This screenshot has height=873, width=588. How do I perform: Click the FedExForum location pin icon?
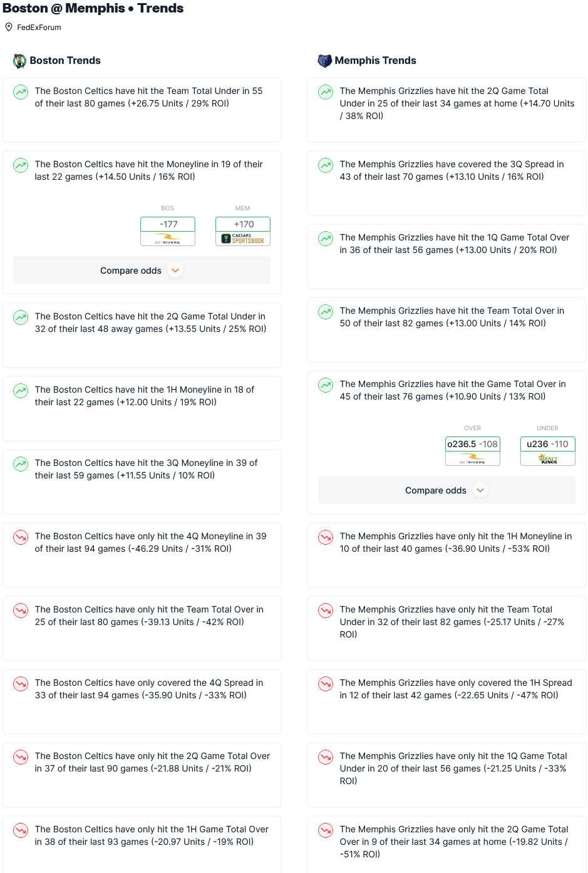(x=9, y=27)
